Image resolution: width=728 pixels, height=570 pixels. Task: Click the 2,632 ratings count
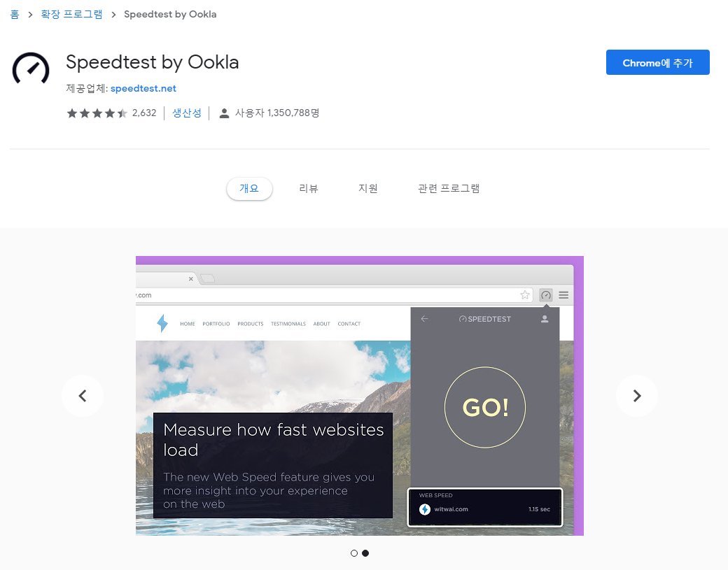coord(144,113)
